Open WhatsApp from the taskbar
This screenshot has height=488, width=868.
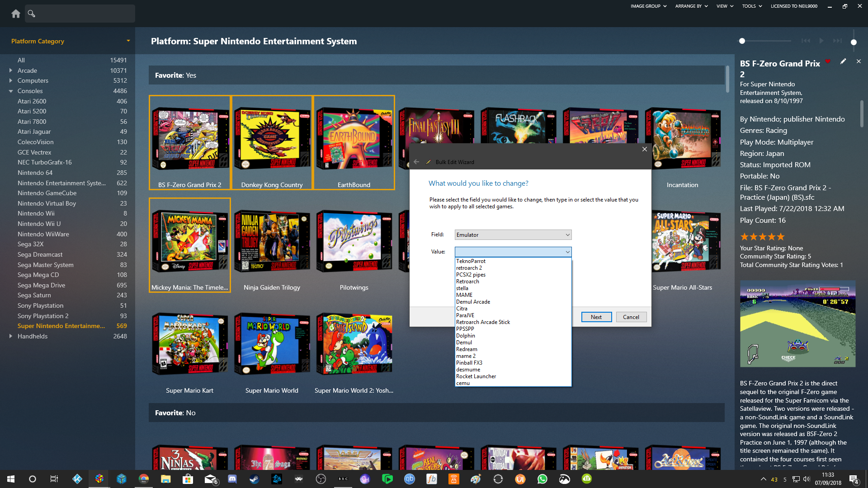(542, 479)
